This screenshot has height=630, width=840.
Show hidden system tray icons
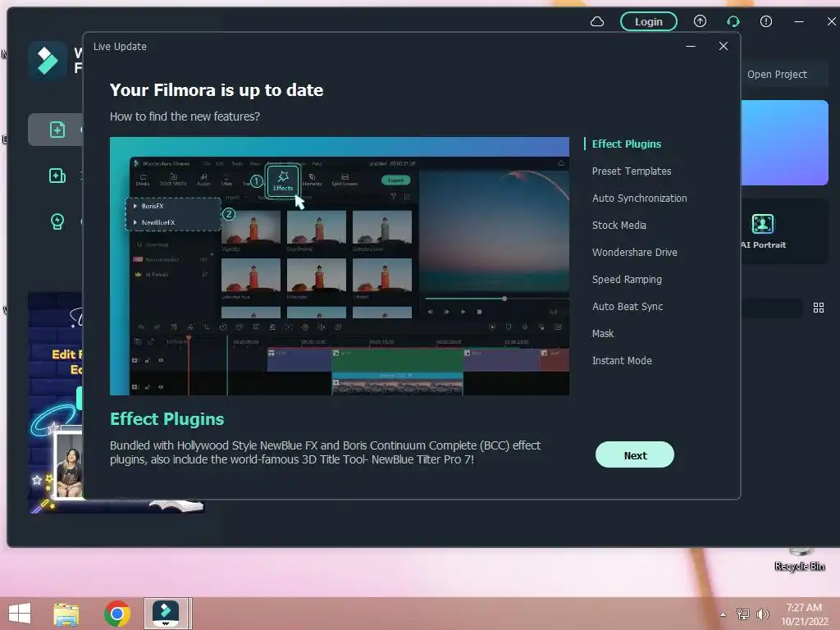[723, 614]
